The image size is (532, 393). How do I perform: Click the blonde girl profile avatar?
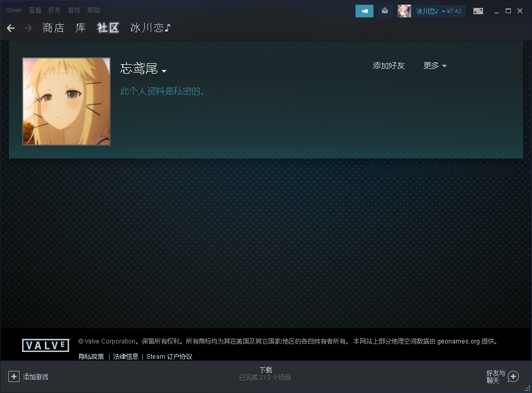click(x=66, y=102)
